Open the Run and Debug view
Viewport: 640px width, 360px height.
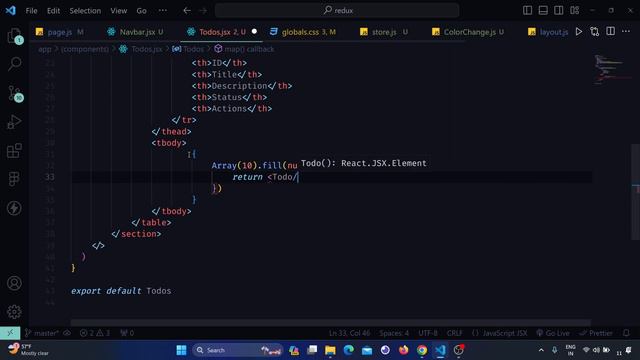[x=14, y=122]
